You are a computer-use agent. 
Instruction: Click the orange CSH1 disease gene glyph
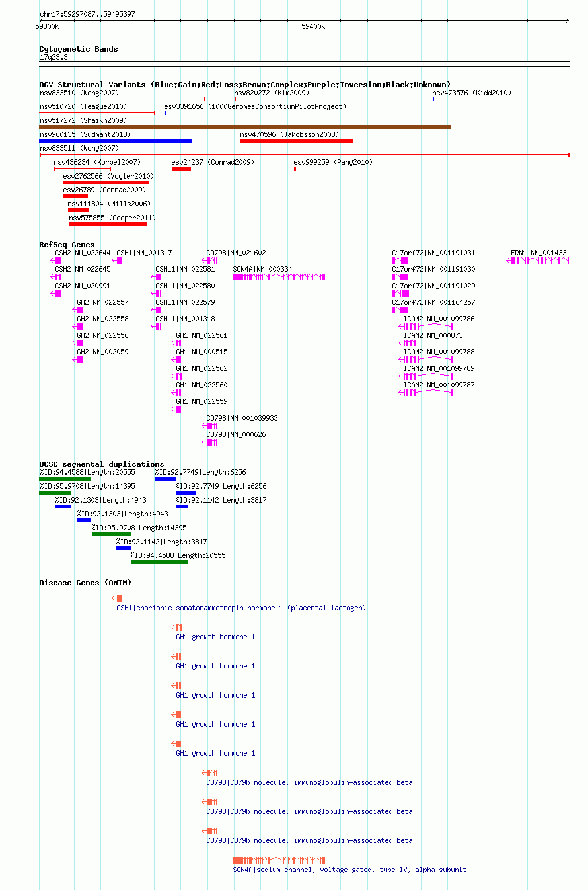point(117,598)
